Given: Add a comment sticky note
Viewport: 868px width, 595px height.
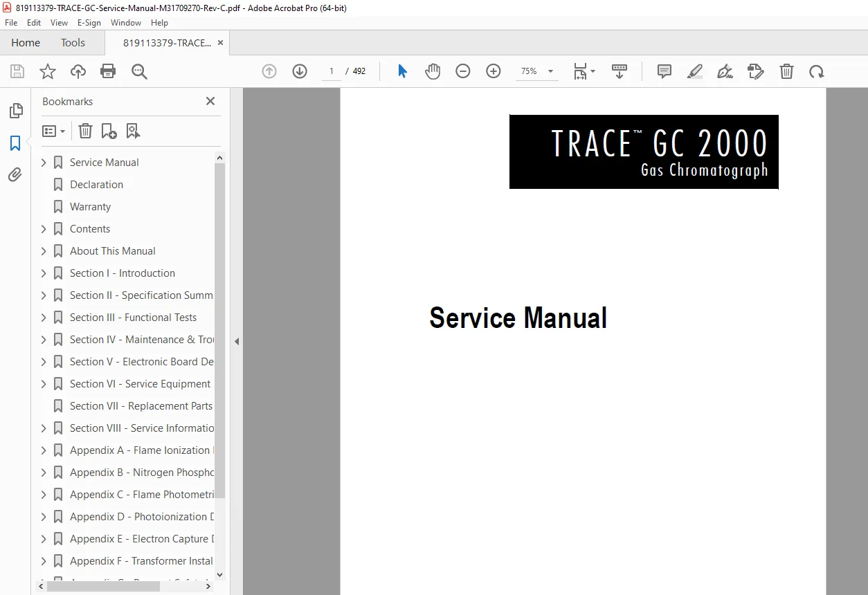Looking at the screenshot, I should pos(664,71).
